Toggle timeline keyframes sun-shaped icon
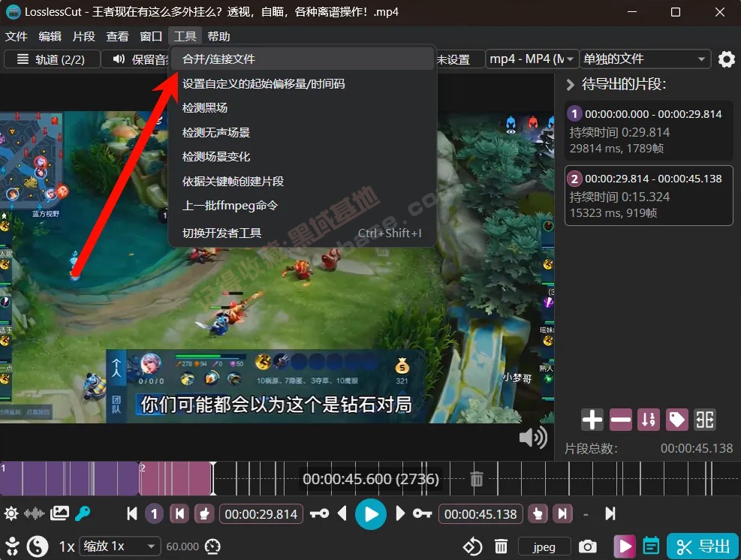 (x=11, y=513)
